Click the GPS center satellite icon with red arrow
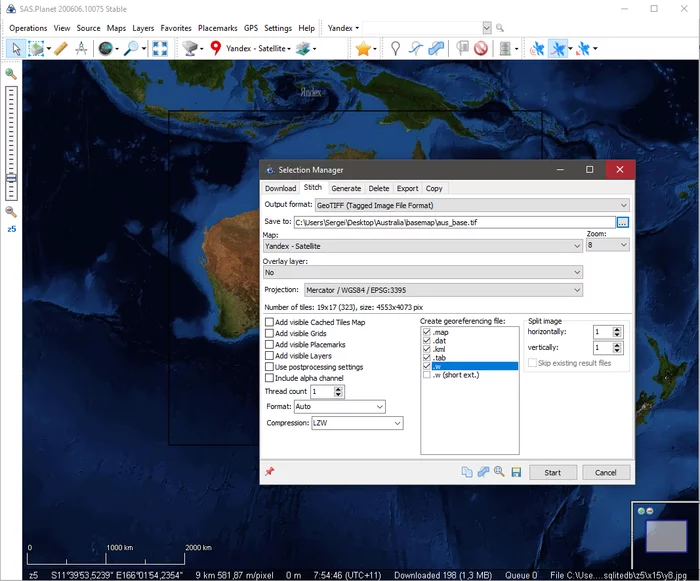Viewport: 700px width, 581px height. click(x=583, y=48)
